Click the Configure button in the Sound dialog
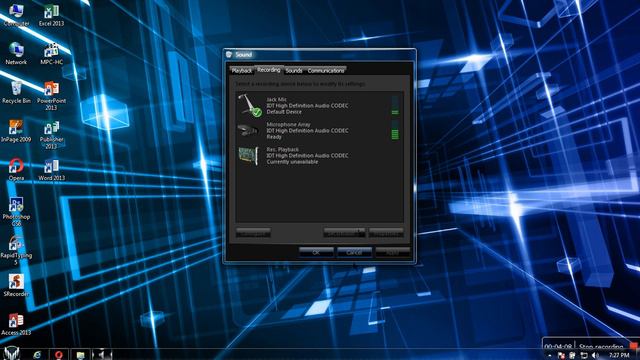The height and width of the screenshot is (360, 640). 253,233
